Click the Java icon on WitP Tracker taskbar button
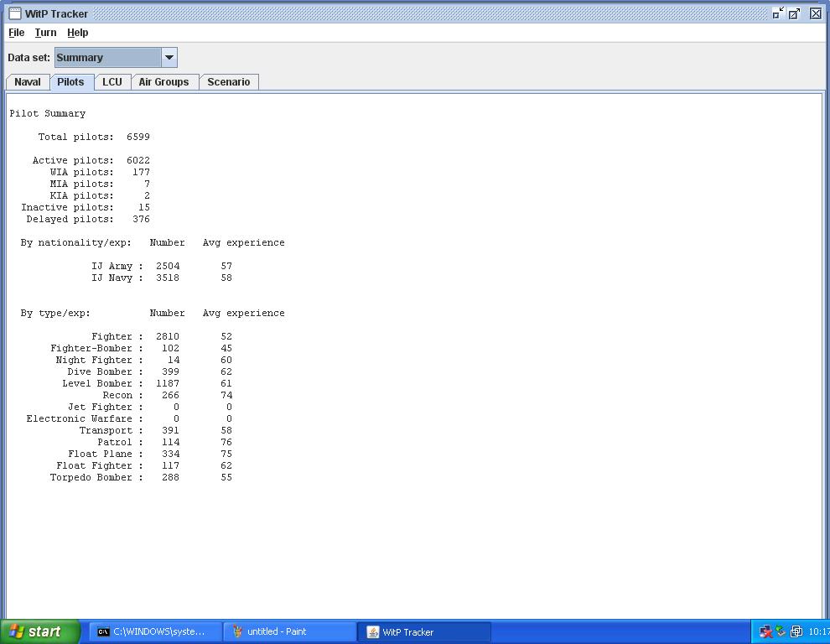Viewport: 830px width, 644px height. (372, 631)
